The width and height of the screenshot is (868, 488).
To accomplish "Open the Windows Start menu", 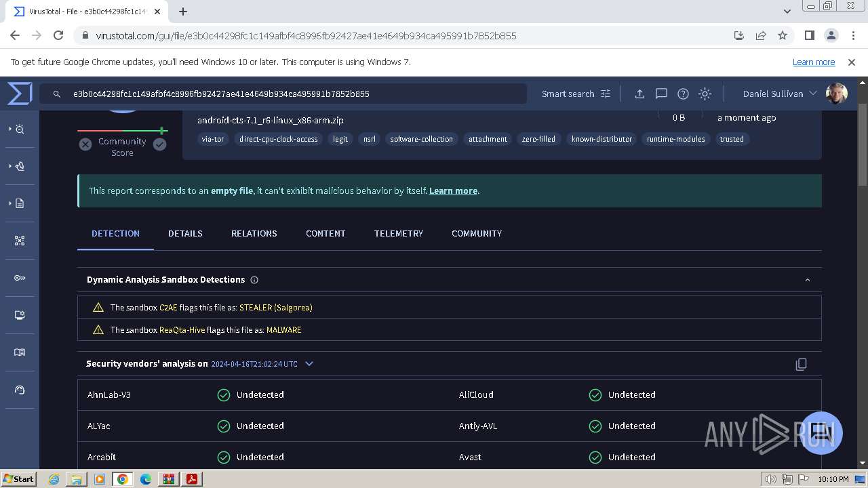I will [19, 479].
